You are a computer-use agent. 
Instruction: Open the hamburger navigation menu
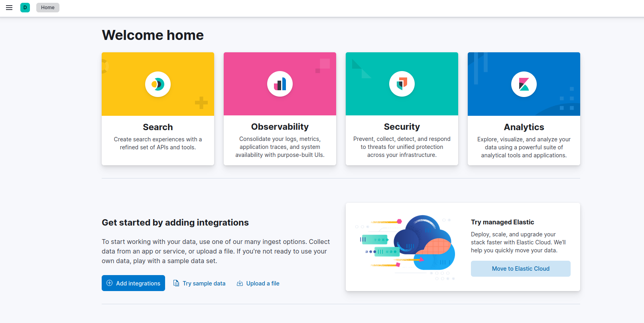9,8
